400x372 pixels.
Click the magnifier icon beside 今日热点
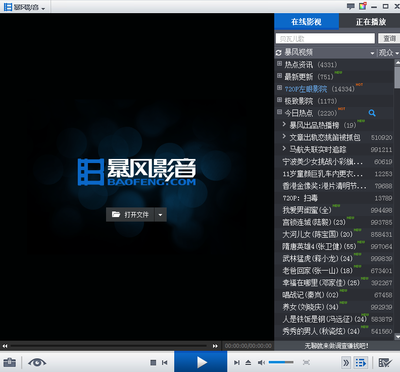tap(372, 113)
